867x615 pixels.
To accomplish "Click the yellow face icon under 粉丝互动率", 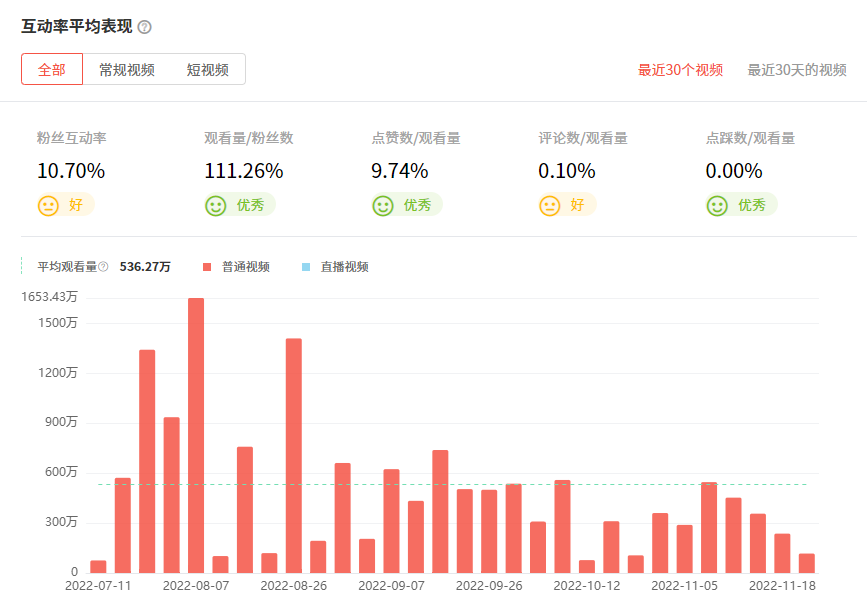I will 48,206.
